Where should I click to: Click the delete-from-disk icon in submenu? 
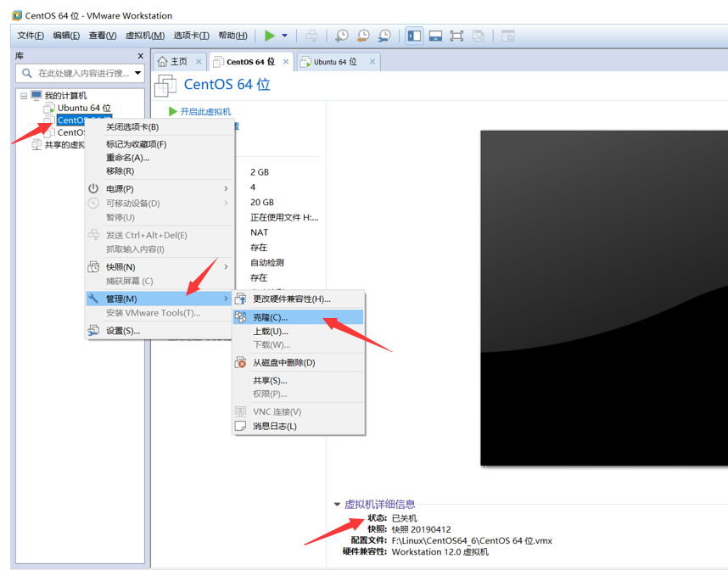click(240, 362)
